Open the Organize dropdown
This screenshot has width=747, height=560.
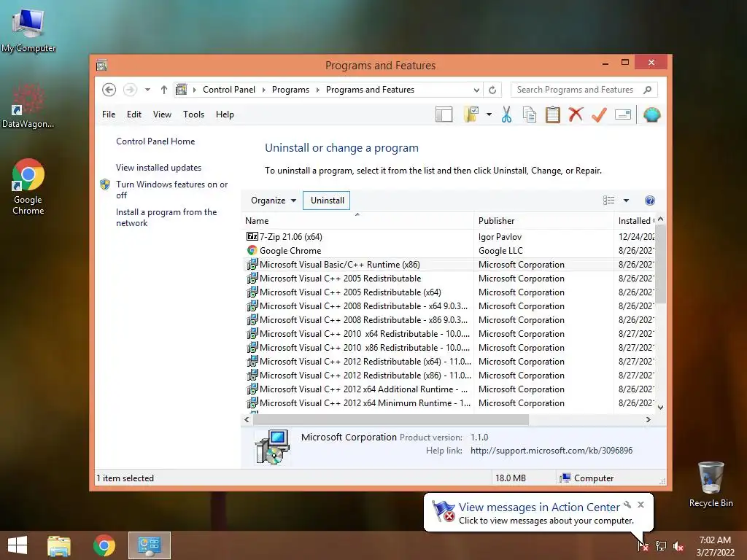(x=274, y=201)
